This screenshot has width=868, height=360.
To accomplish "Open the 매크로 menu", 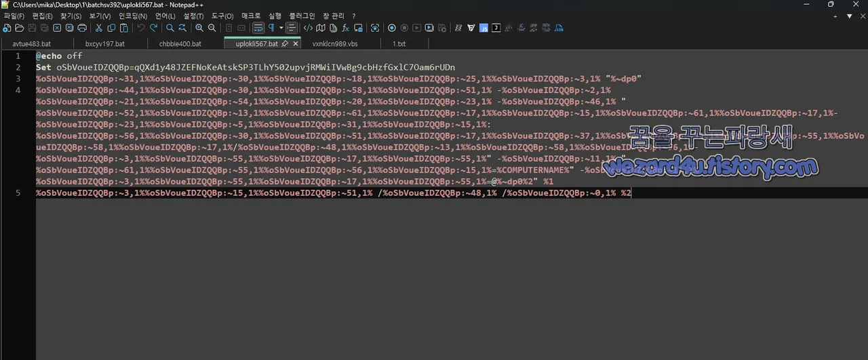I will (251, 16).
